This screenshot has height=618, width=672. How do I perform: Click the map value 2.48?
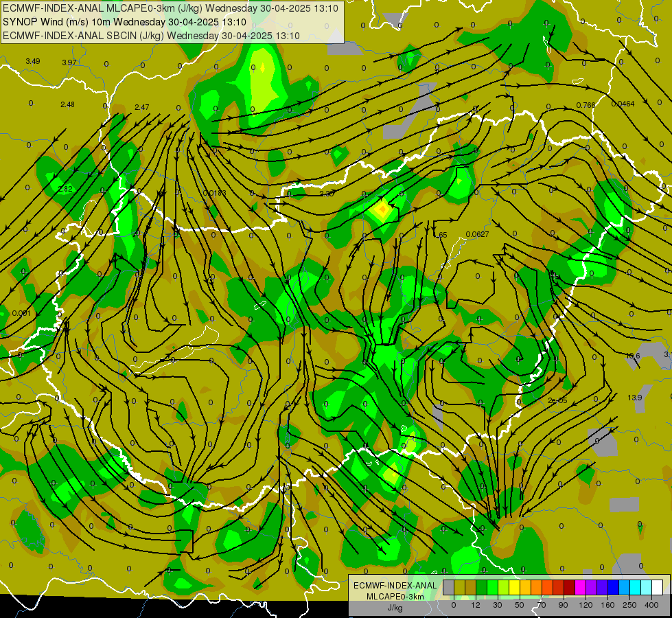click(x=67, y=104)
